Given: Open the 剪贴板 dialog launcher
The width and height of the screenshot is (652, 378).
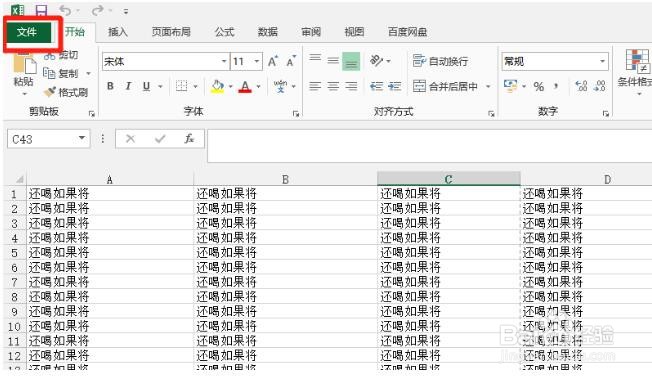Looking at the screenshot, I should click(x=91, y=114).
